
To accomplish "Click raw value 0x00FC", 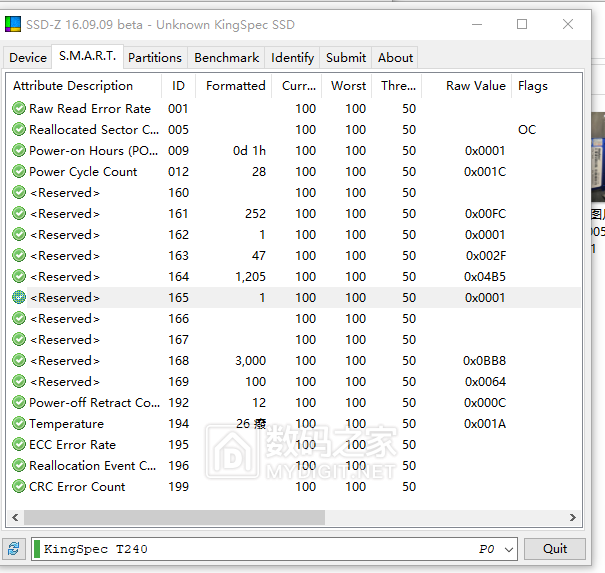I will [x=485, y=213].
